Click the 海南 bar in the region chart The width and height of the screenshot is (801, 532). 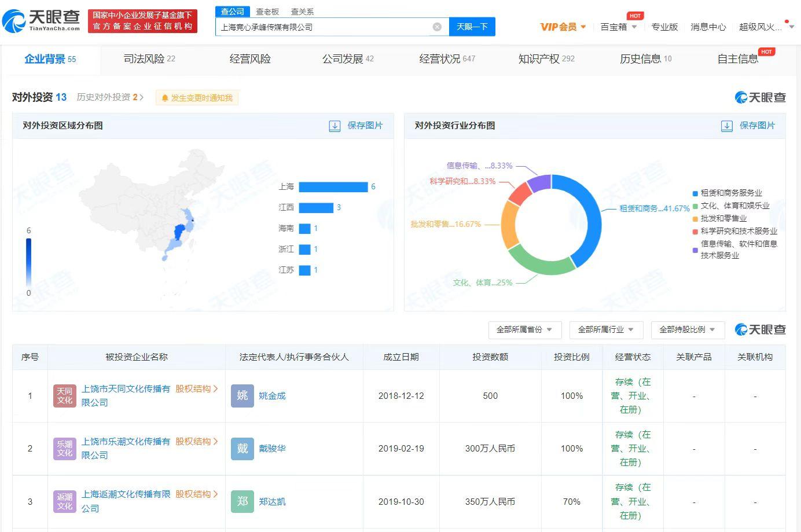click(305, 228)
